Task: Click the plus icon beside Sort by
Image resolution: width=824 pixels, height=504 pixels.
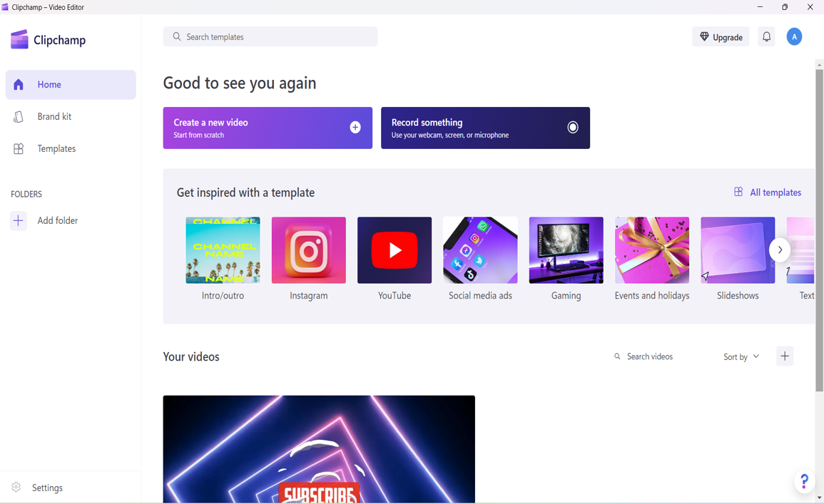Action: (x=785, y=356)
